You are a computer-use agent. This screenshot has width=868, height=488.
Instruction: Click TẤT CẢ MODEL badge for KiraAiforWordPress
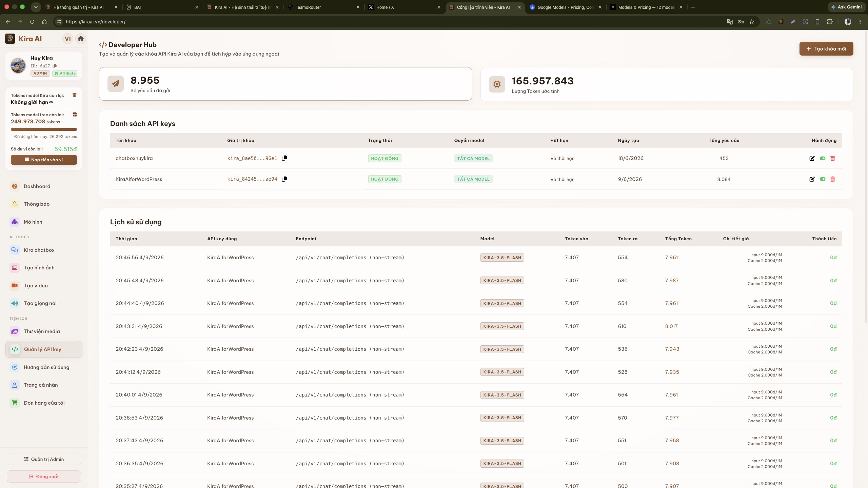point(473,179)
